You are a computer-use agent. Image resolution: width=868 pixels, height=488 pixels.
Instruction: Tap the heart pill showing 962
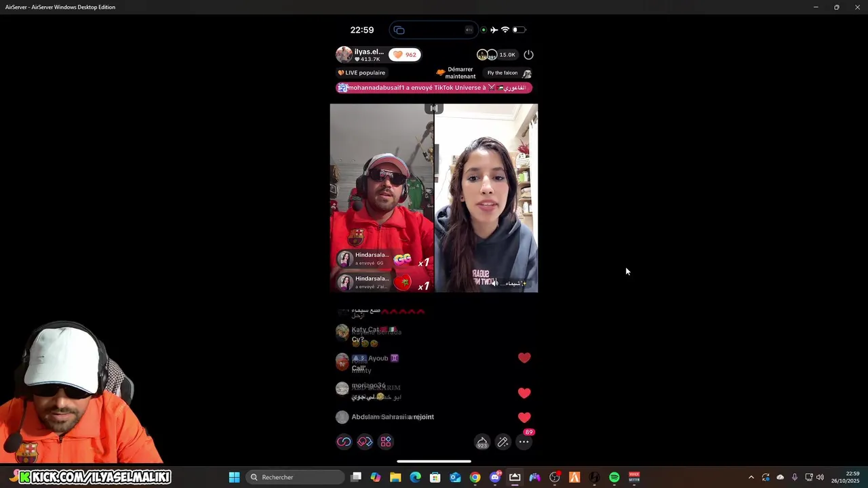tap(405, 55)
